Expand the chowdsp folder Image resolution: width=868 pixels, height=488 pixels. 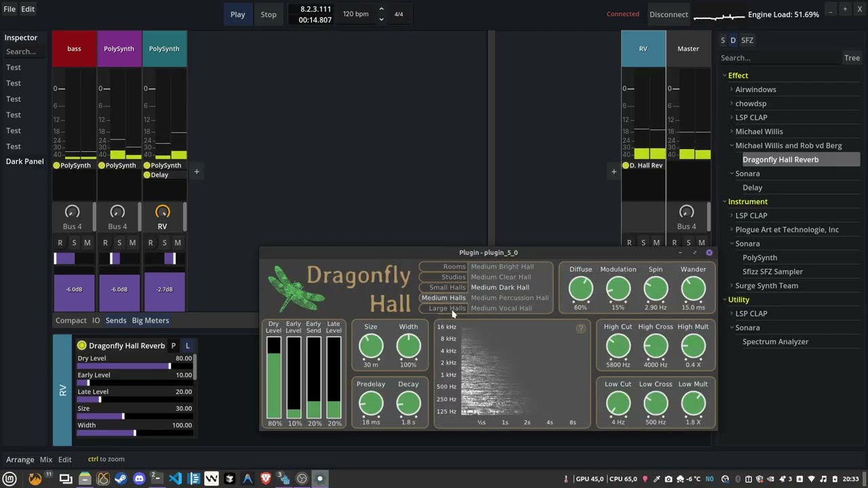732,104
